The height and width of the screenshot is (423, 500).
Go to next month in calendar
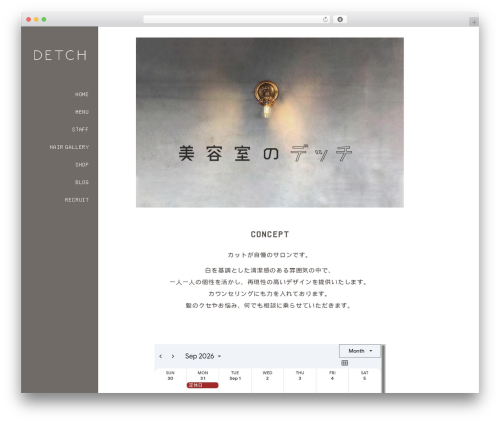tap(173, 356)
